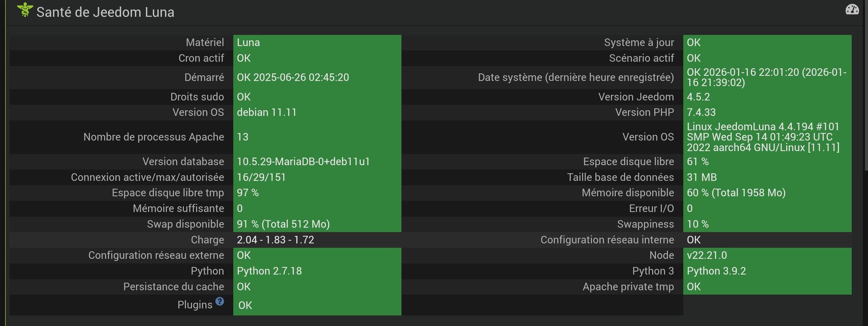
Task: Open the help question mark next to Plugins
Action: [x=220, y=301]
